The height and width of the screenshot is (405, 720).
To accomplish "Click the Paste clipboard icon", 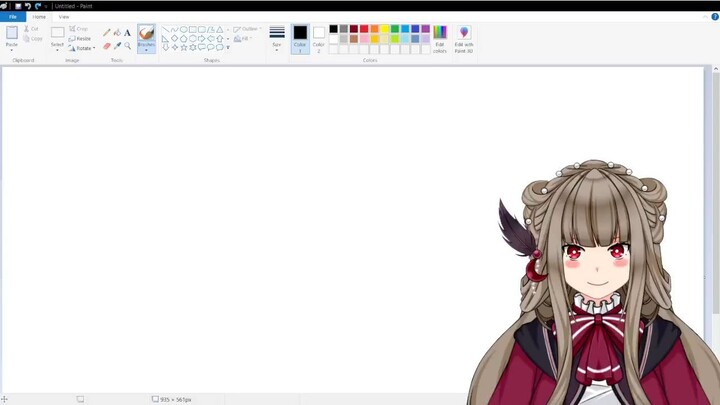I will (12, 33).
